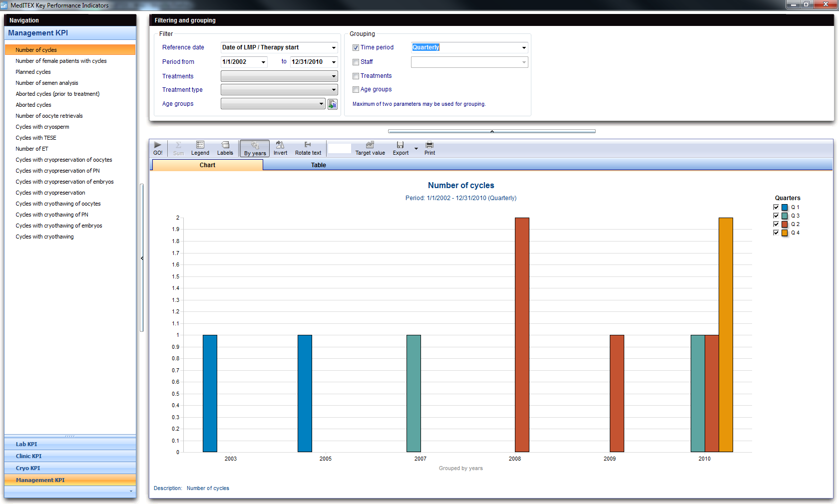Print the chart
The image size is (839, 504).
(429, 148)
